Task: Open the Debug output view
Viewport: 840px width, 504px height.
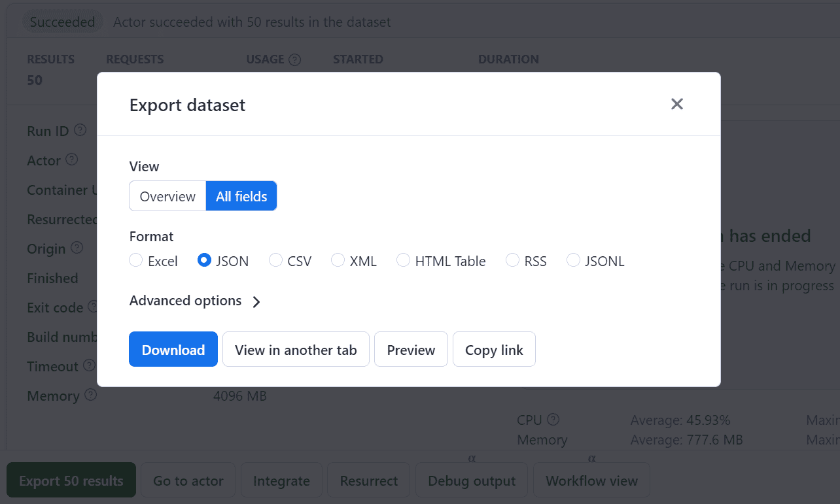Action: 471,480
